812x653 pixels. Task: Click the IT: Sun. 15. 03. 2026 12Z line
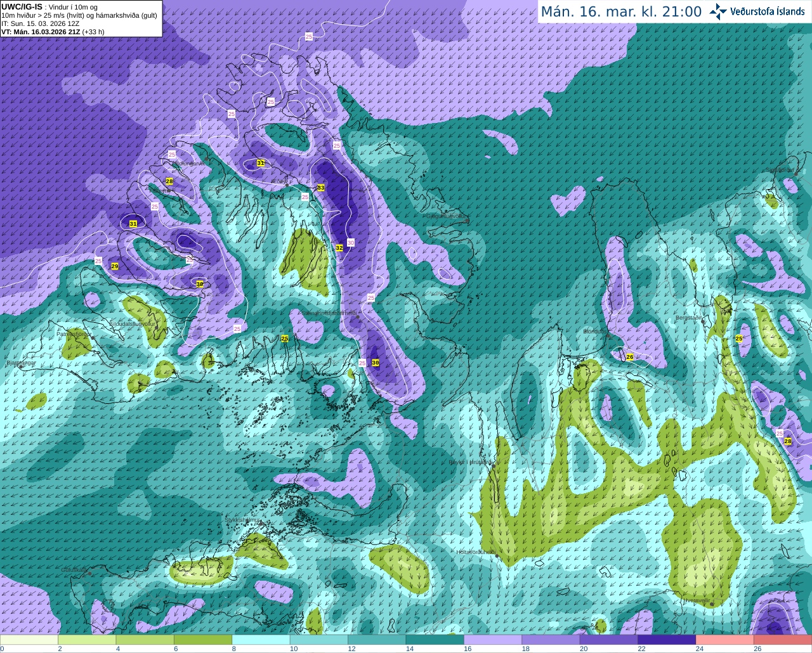point(40,23)
